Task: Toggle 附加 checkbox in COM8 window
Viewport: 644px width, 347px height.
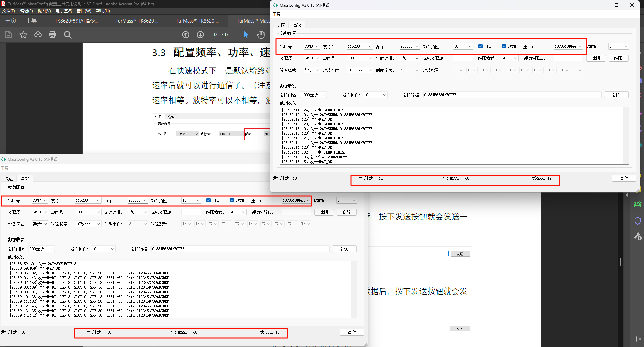Action: tap(504, 46)
